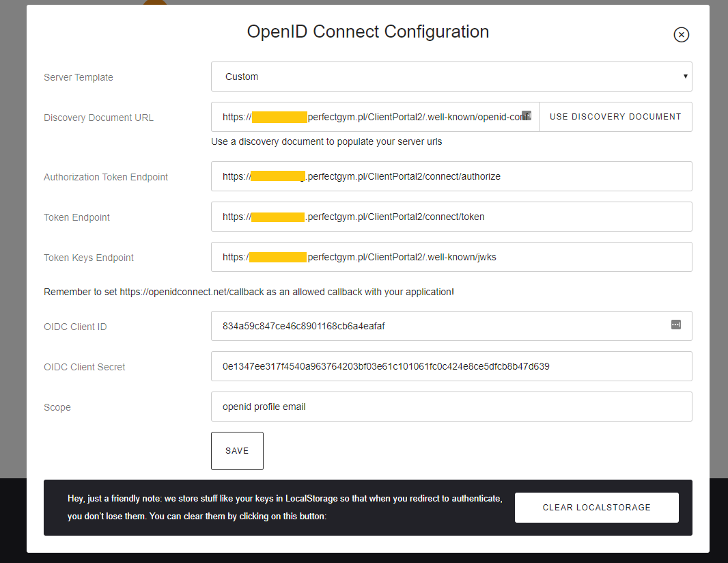Open the Server Template dropdown
The image size is (728, 563).
(451, 77)
